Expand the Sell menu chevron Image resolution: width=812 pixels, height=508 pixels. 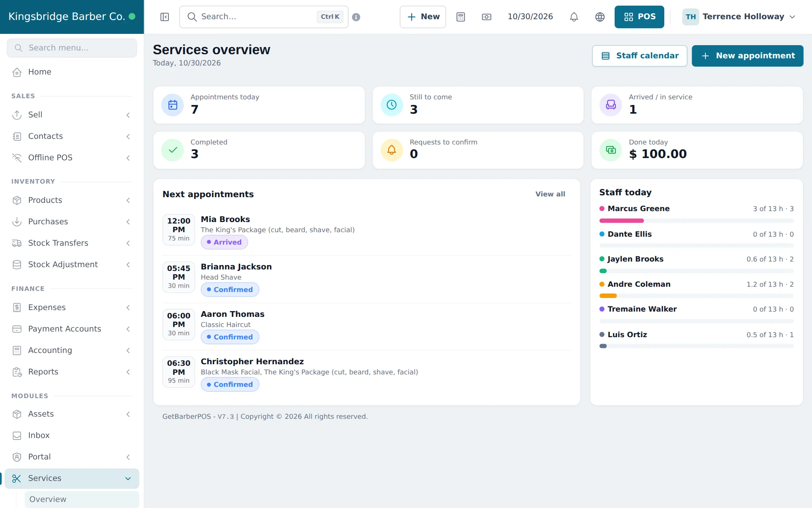click(128, 115)
